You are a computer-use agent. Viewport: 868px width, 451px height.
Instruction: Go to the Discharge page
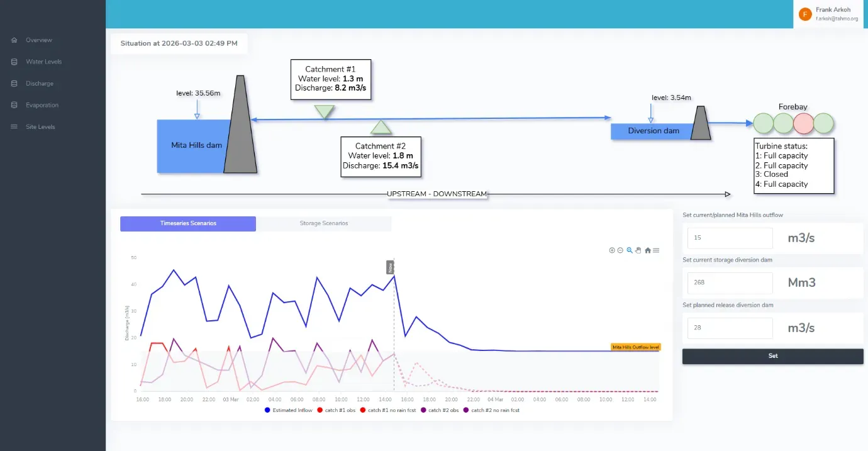tap(40, 84)
